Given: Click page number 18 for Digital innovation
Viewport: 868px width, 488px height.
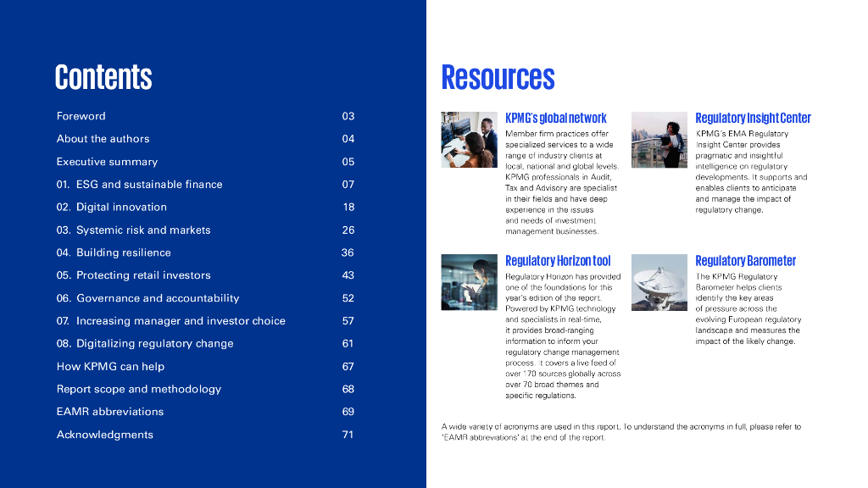Looking at the screenshot, I should [348, 207].
